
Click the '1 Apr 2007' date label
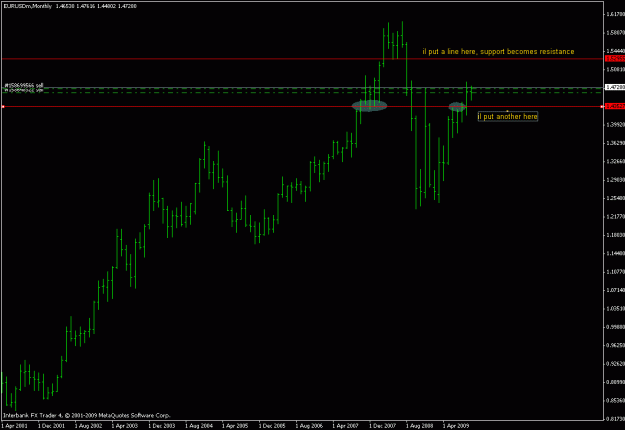(345, 426)
